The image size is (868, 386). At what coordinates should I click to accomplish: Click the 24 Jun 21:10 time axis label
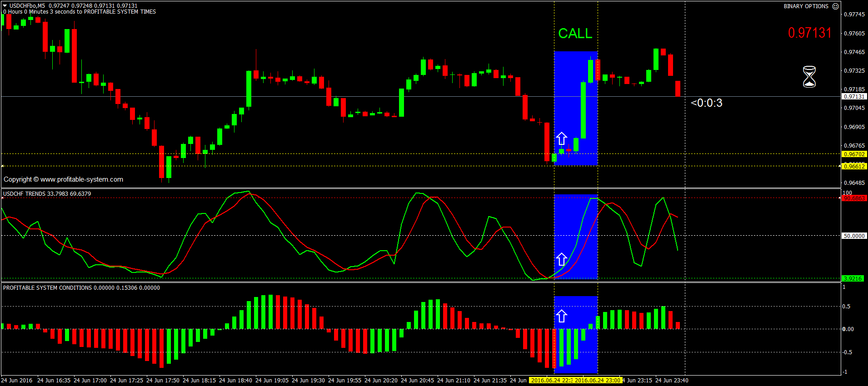(x=454, y=381)
